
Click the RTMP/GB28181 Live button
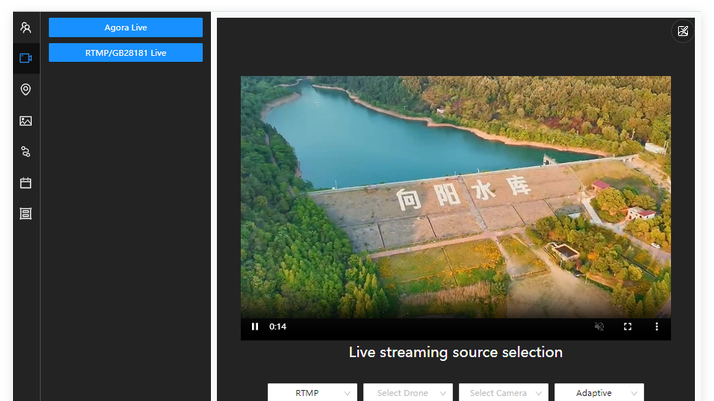coord(126,53)
